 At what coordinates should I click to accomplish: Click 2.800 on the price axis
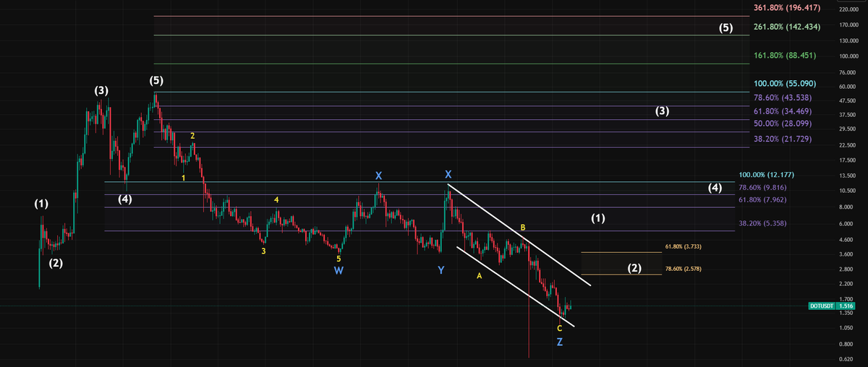point(846,269)
